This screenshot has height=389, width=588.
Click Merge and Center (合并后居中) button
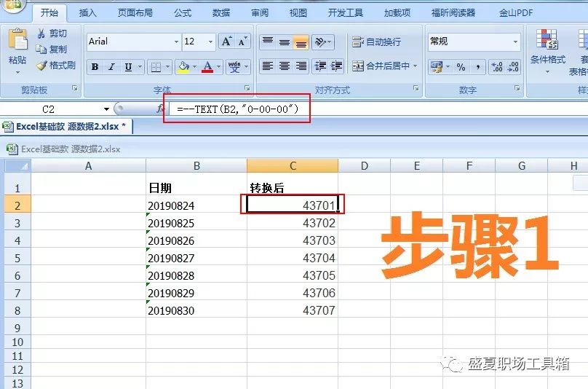[381, 66]
